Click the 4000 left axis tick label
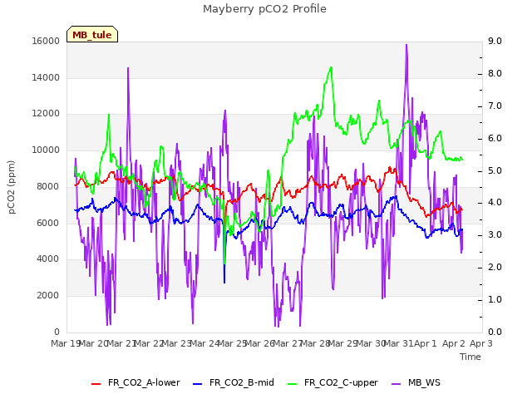This screenshot has height=399, width=532. point(48,259)
